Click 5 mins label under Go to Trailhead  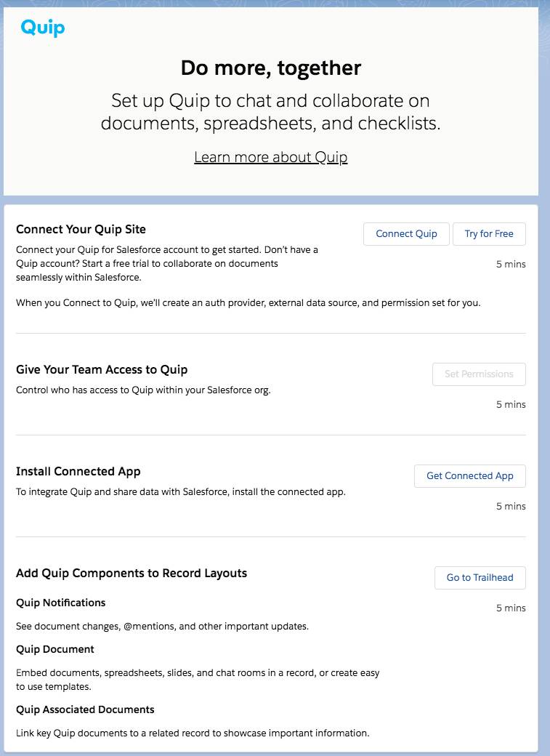(x=511, y=608)
